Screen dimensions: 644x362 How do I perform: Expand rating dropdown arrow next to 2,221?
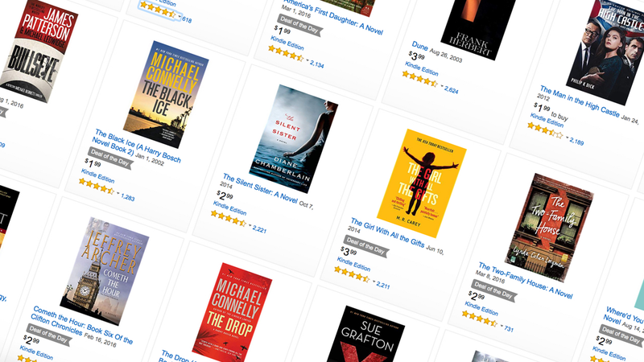coord(250,225)
